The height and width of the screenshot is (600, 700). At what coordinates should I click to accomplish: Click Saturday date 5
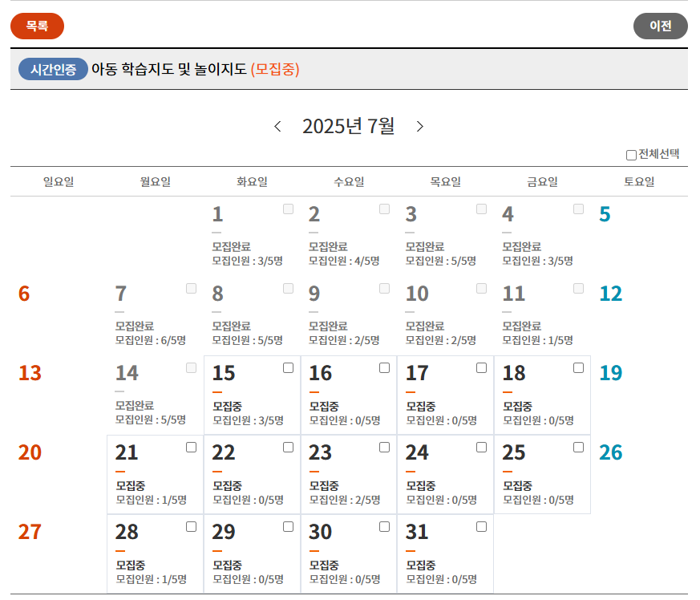(x=605, y=214)
